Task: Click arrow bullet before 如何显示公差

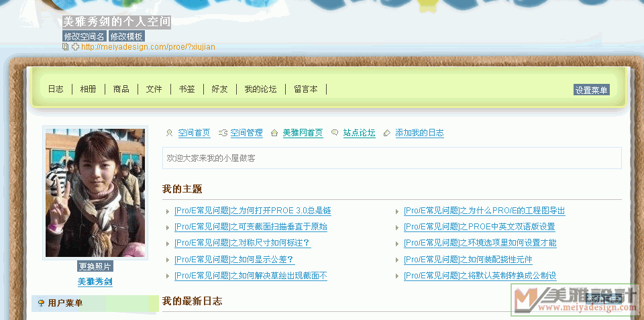Action: click(x=168, y=260)
